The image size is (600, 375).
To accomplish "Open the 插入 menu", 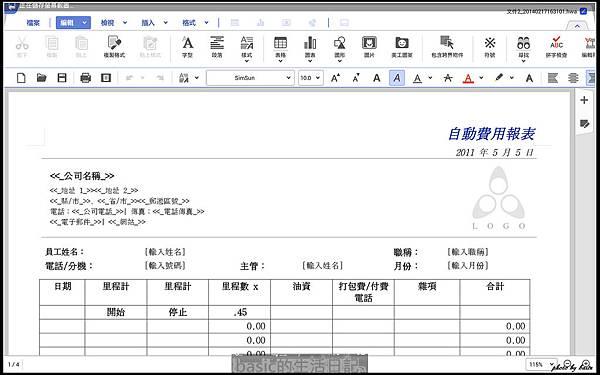I will click(148, 23).
